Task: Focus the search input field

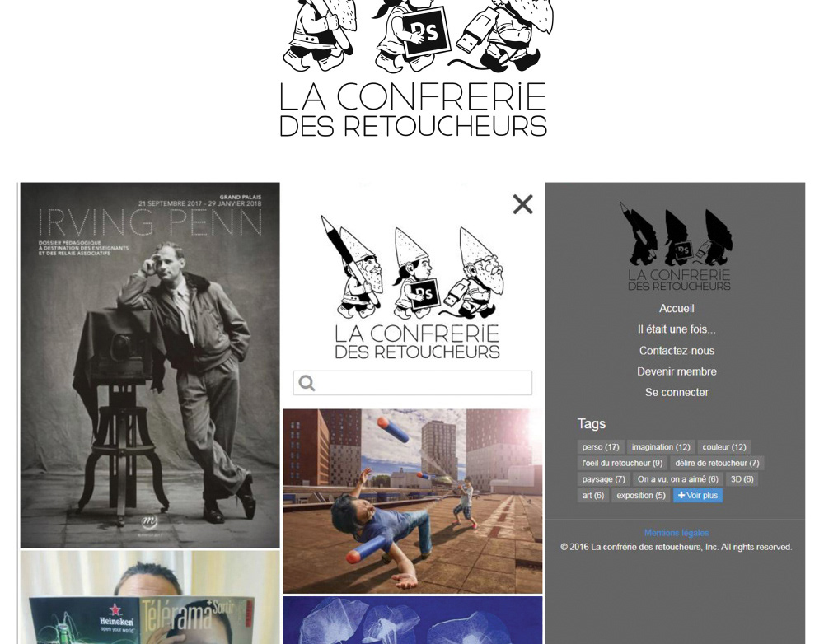Action: (x=413, y=383)
